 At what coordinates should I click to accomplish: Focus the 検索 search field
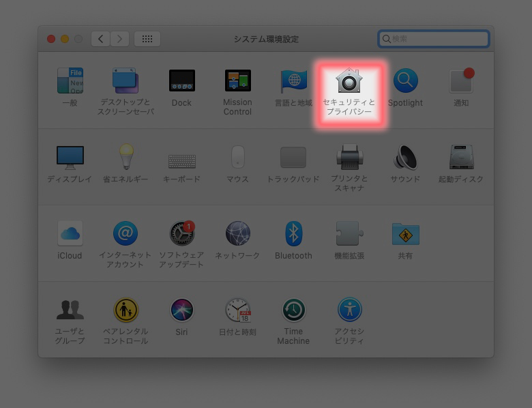433,39
